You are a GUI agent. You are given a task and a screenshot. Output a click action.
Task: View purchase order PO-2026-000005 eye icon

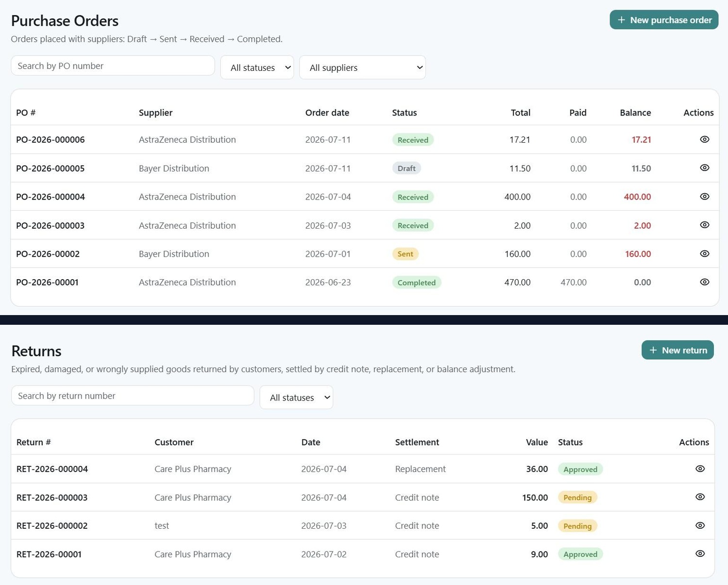click(705, 167)
